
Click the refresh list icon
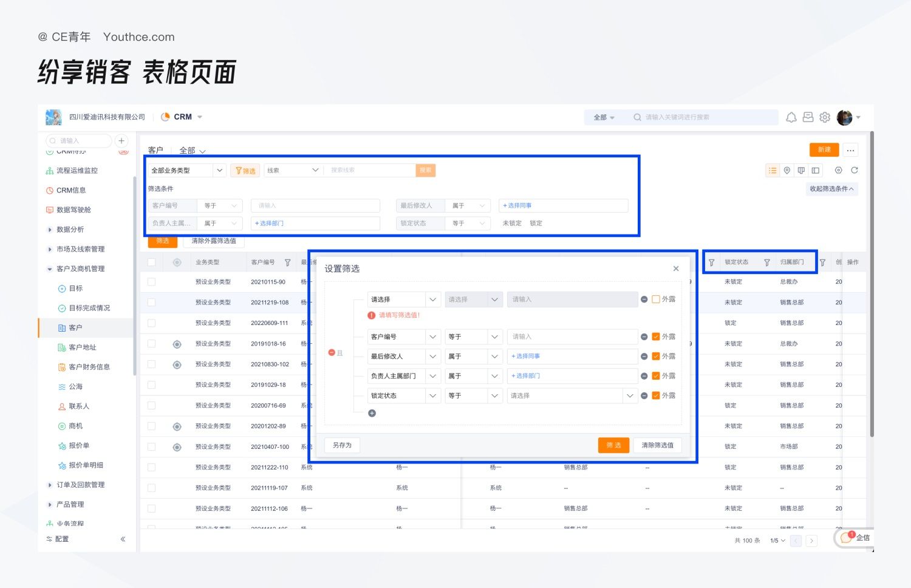tap(855, 171)
